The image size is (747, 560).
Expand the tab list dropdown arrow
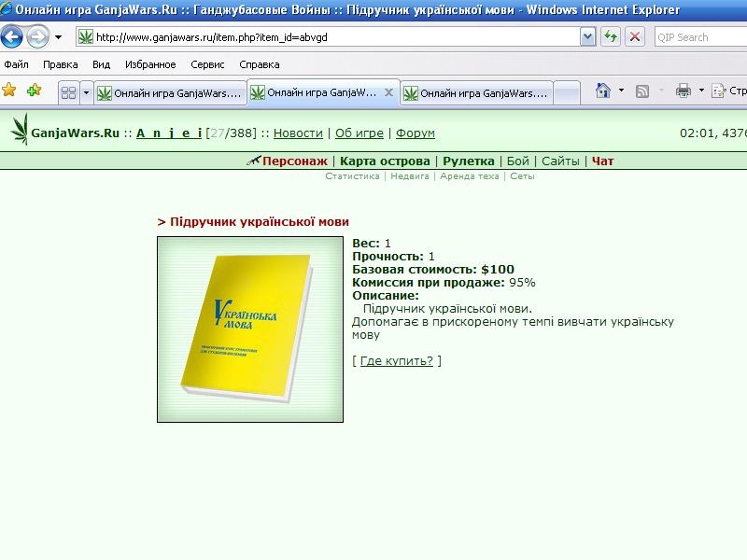[86, 92]
